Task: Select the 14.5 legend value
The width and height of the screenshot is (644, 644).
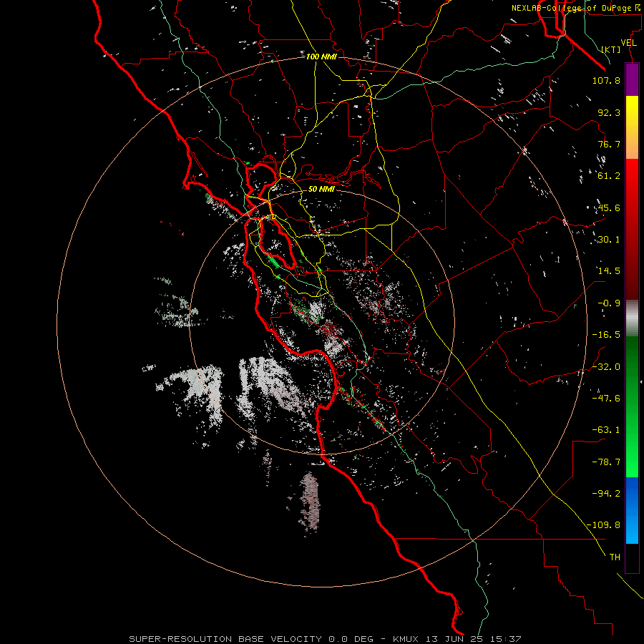Action: click(609, 271)
